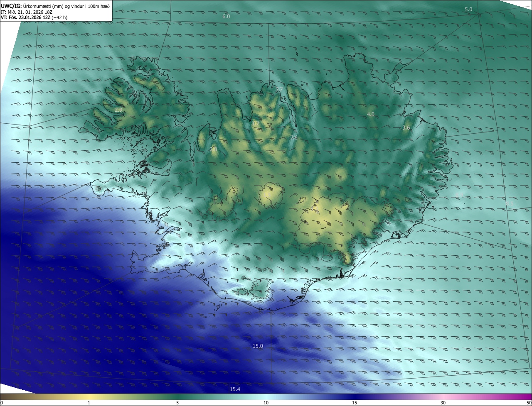Viewport: 532px width, 406px height.
Task: Click the 1 tick on the color scale
Action: coord(89,403)
